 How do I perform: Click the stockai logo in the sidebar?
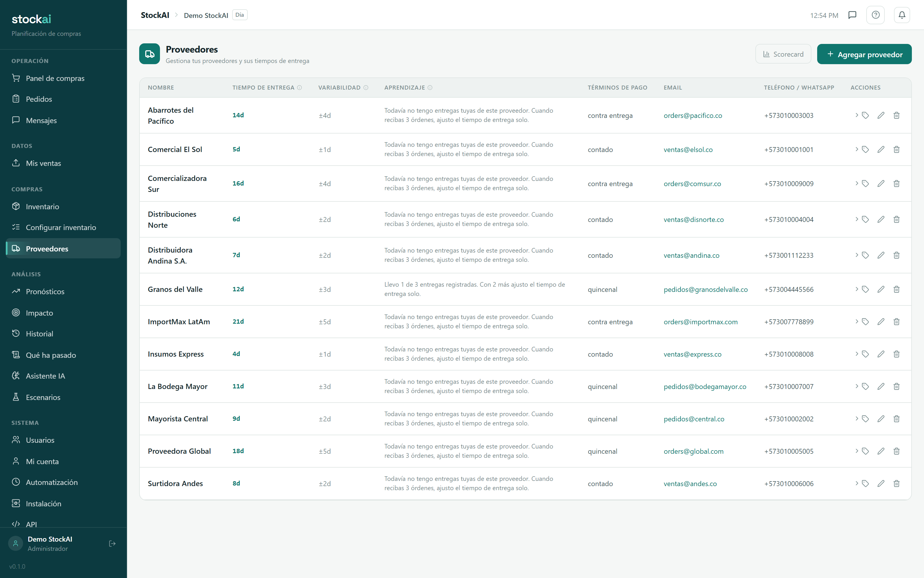click(31, 19)
